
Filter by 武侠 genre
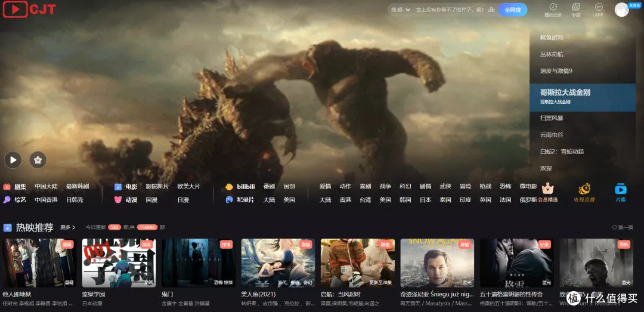tap(445, 187)
